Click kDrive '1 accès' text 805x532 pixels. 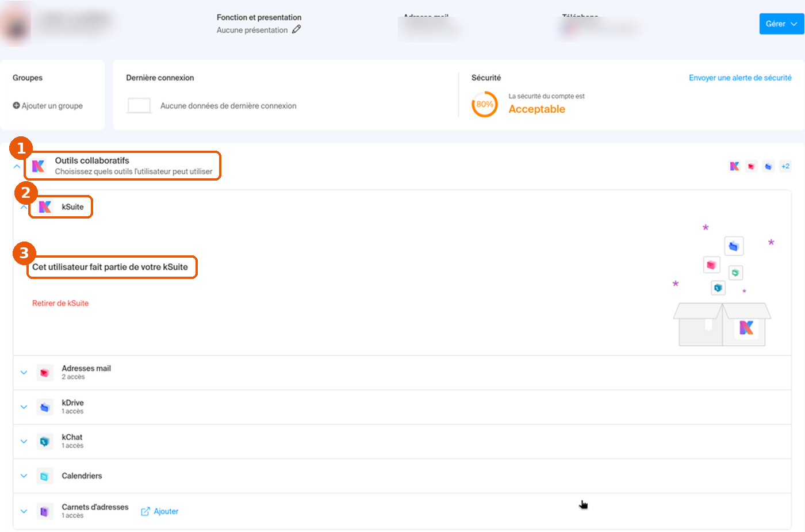[x=72, y=412]
